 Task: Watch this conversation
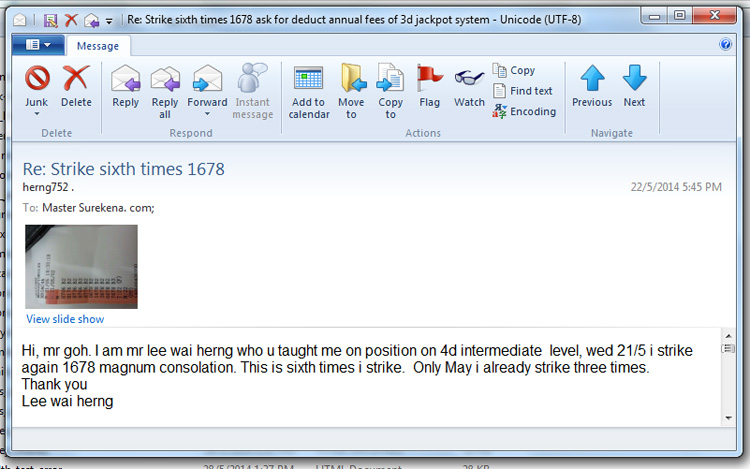tap(469, 88)
